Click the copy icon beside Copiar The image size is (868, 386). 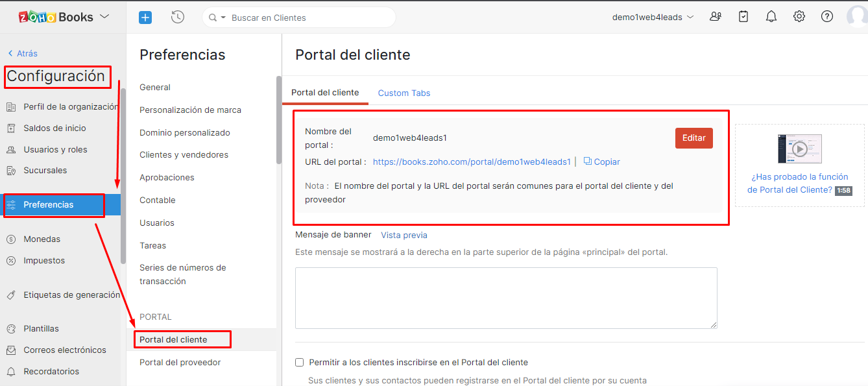tap(587, 162)
